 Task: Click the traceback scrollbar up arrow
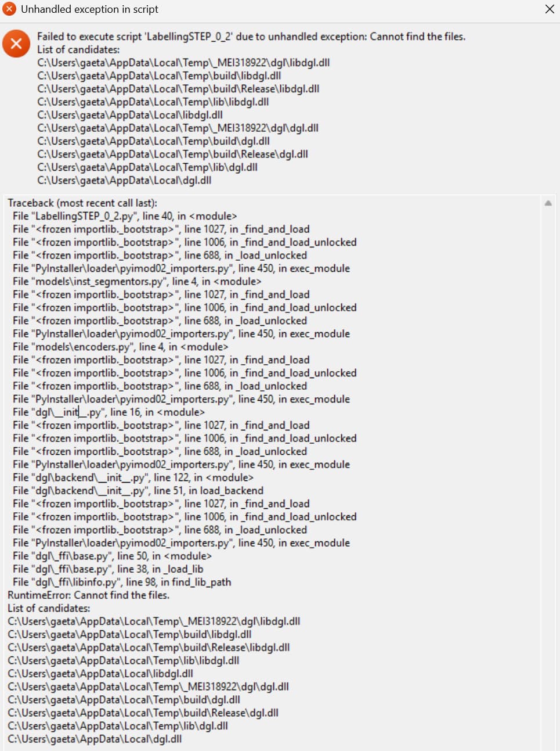point(548,203)
